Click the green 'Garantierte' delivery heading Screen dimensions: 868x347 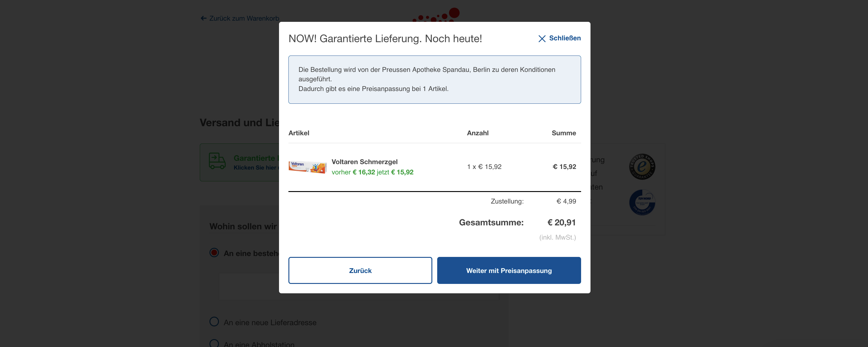click(255, 158)
